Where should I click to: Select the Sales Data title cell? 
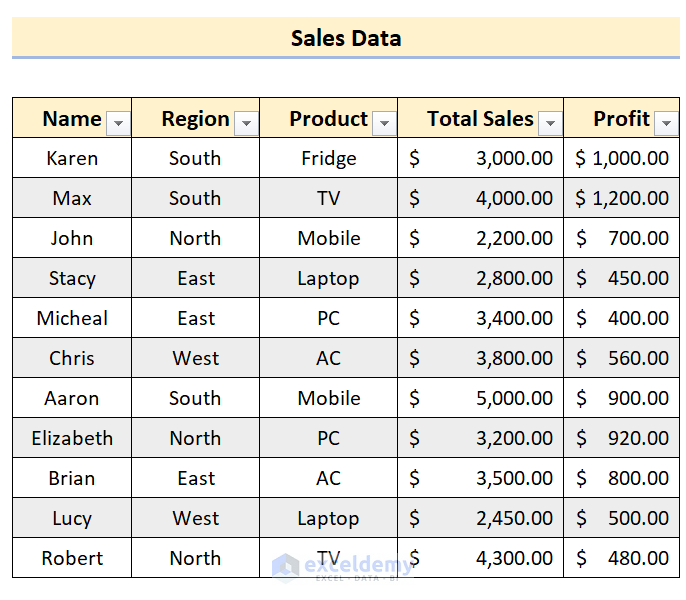[346, 38]
